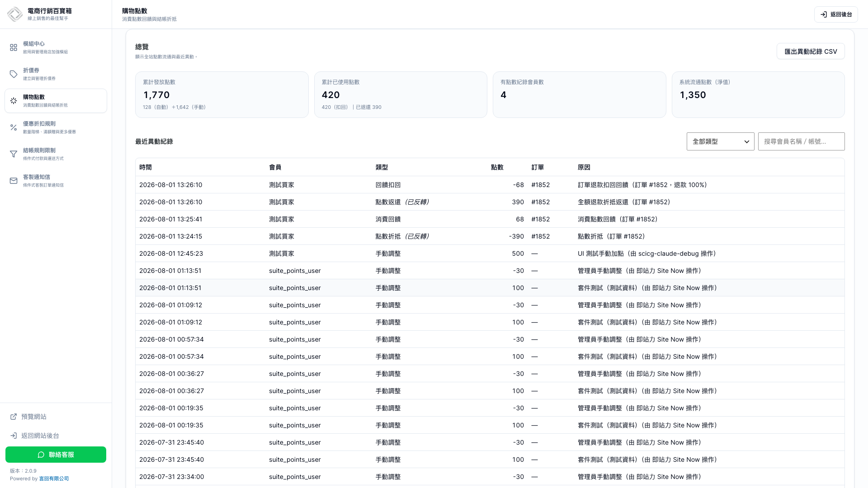Click the green 聯絡客服 button
This screenshot has height=488, width=868.
tap(56, 455)
